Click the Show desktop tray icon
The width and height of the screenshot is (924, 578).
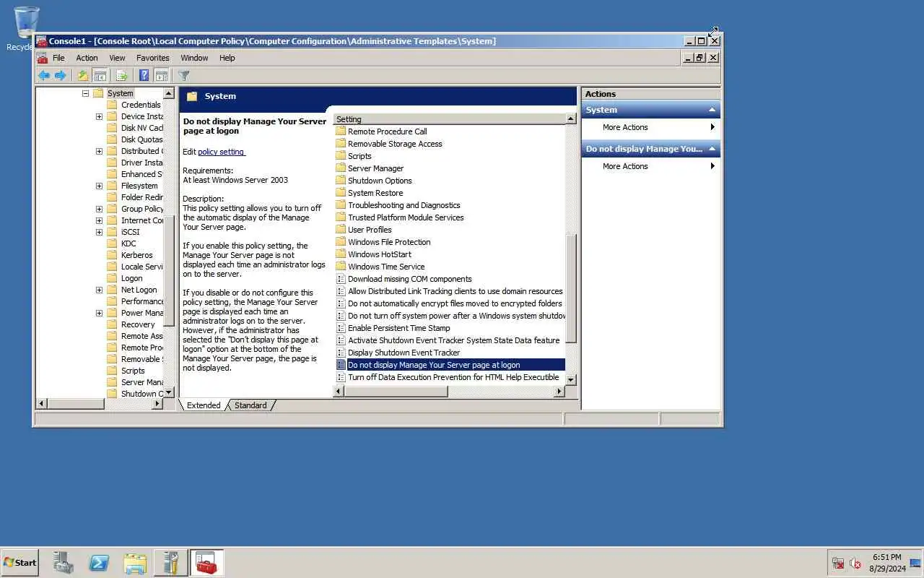point(915,563)
